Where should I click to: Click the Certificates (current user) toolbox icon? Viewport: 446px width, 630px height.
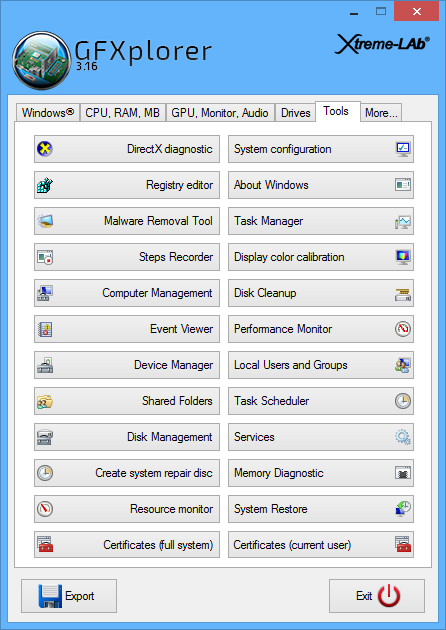403,544
